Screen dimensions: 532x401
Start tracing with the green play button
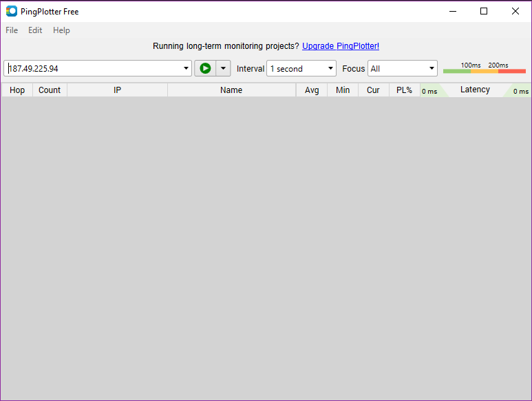[x=205, y=68]
